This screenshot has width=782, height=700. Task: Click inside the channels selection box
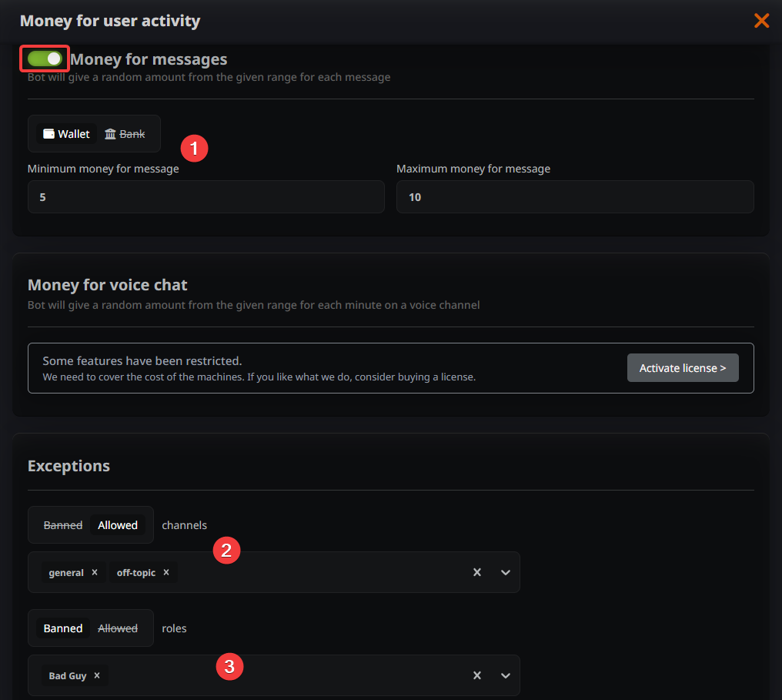(323, 572)
